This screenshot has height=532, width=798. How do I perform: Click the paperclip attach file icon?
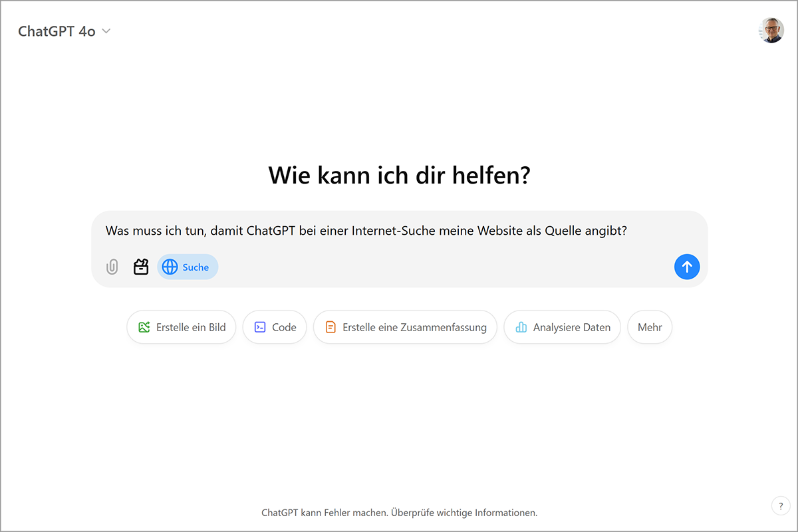click(x=112, y=267)
